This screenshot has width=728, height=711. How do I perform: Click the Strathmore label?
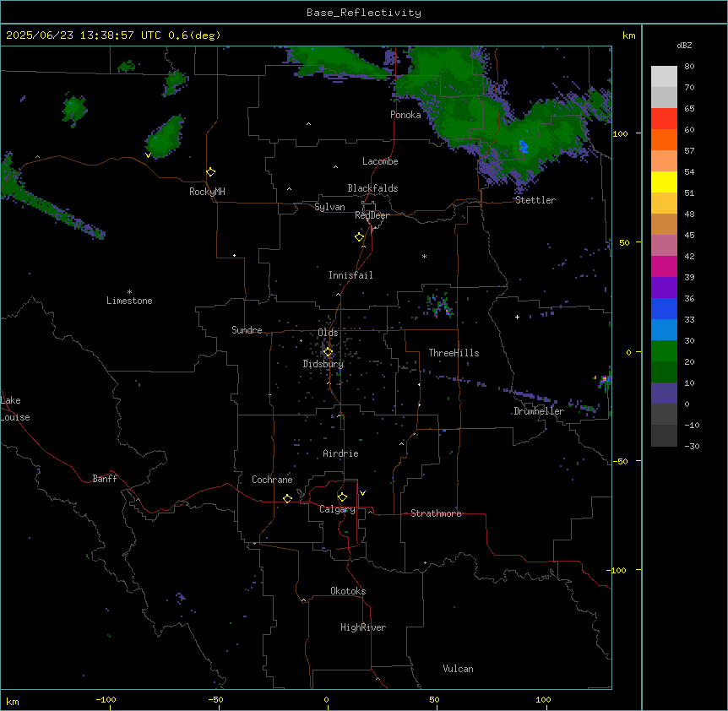(436, 513)
